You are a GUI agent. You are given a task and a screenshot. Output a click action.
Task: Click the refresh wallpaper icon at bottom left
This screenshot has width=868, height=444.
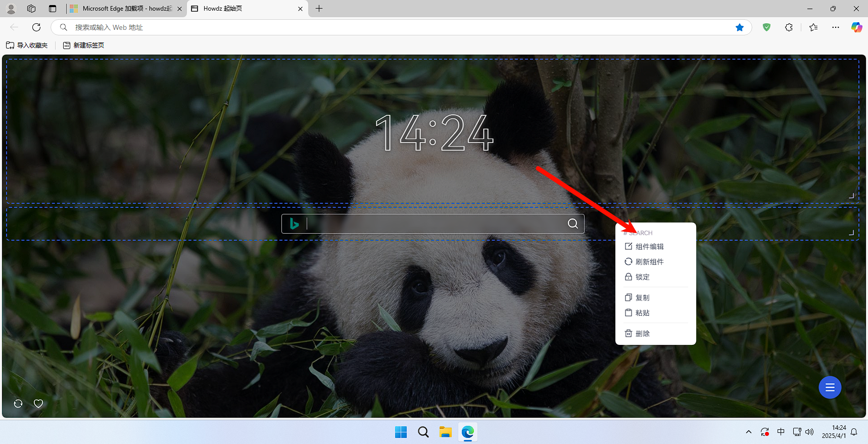pyautogui.click(x=18, y=404)
